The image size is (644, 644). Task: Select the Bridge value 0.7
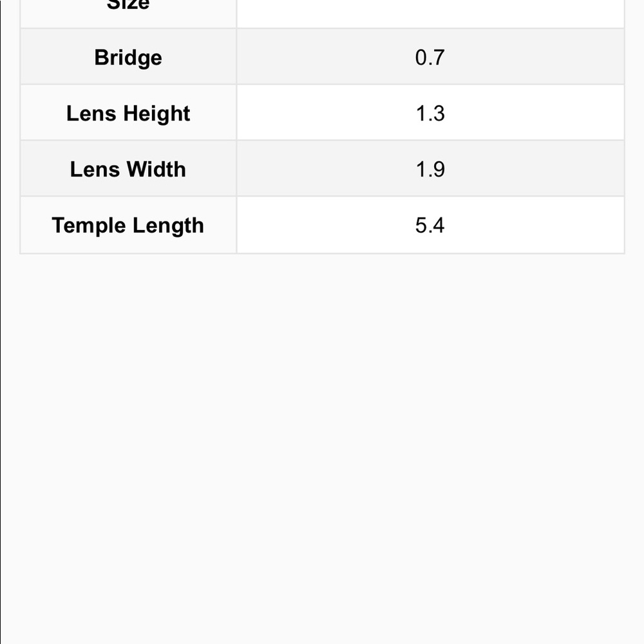click(x=430, y=57)
